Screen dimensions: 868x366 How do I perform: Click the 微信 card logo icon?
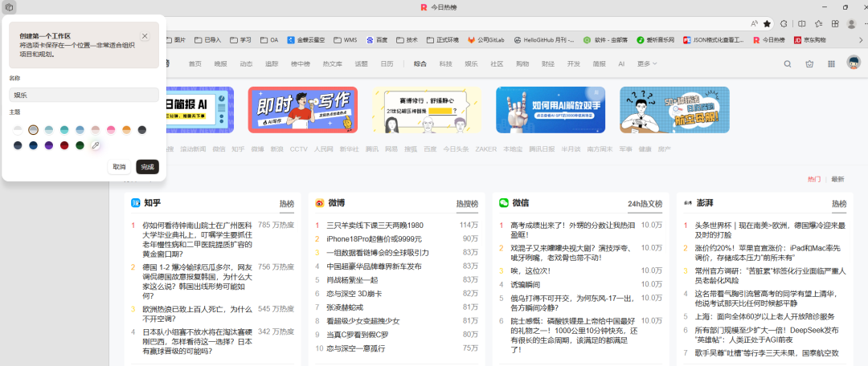504,203
